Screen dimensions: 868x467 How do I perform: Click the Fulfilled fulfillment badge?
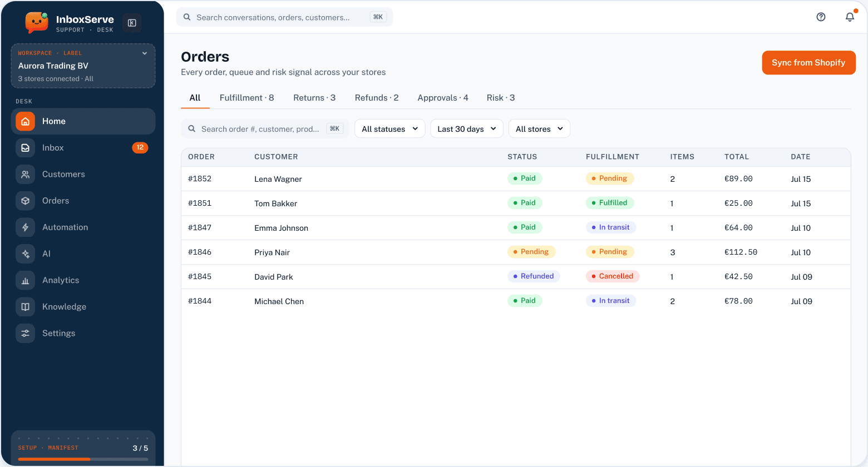pyautogui.click(x=610, y=203)
